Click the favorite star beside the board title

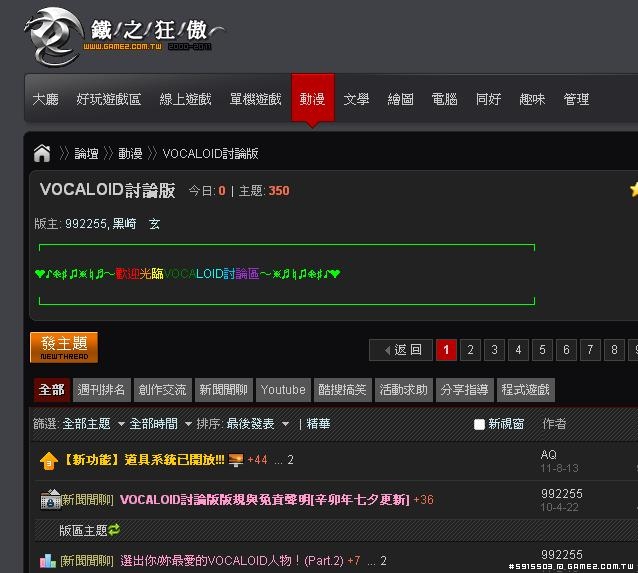point(633,189)
